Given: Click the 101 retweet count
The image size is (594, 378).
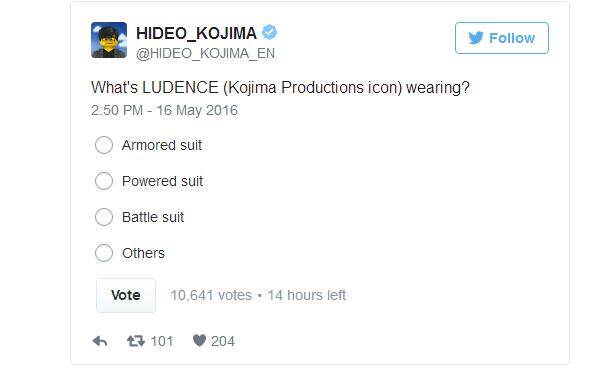Looking at the screenshot, I should 162,341.
